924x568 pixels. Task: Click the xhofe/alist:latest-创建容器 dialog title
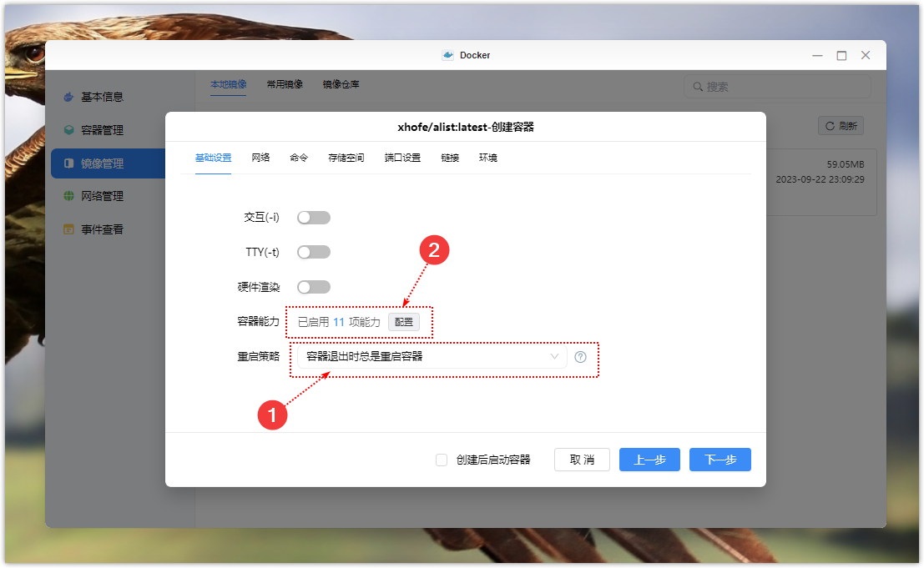coord(466,127)
